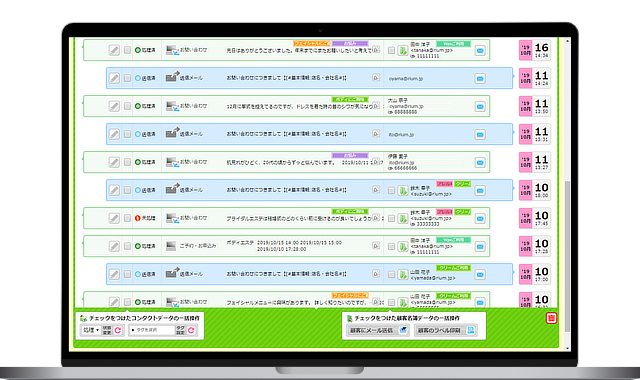Open the 処理 status dropdown

tap(91, 330)
